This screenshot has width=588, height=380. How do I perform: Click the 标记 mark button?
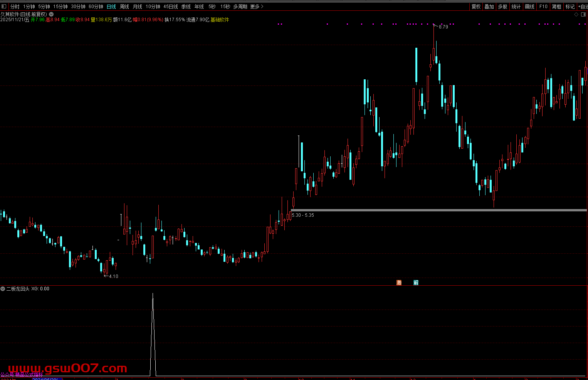coord(570,7)
